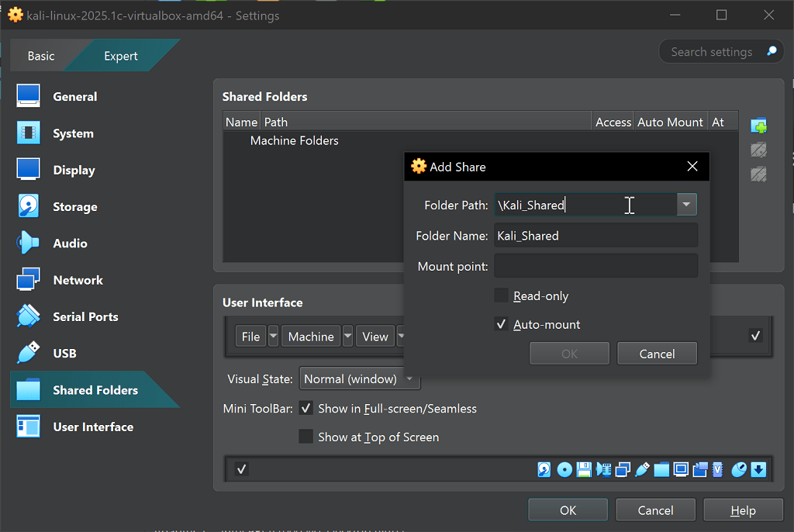Enable the Read-only checkbox
The height and width of the screenshot is (532, 794).
(x=501, y=295)
